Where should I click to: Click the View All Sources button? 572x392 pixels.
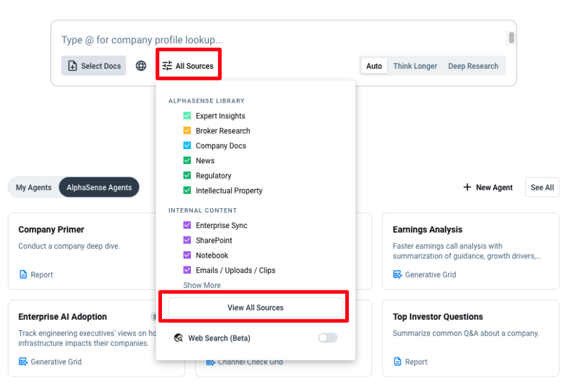point(255,307)
